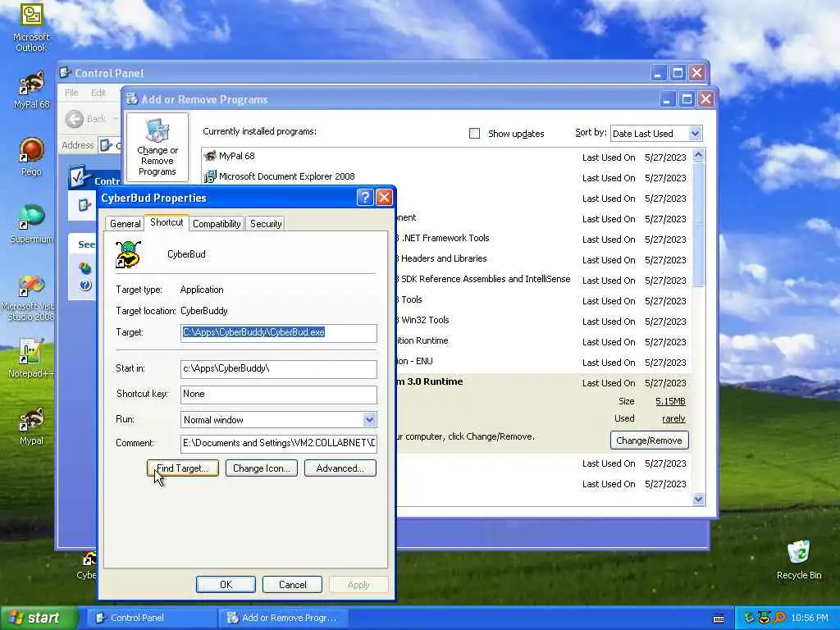Click the address bar icon in Control Panel
This screenshot has height=630, width=840.
[106, 145]
